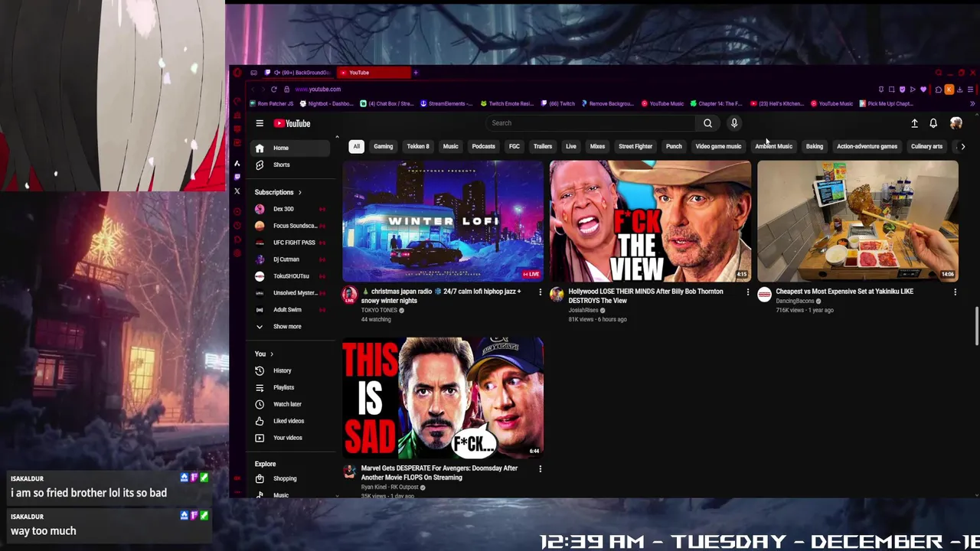Open the Cheapest vs Most Expensive video title
980x551 pixels.
(x=844, y=292)
